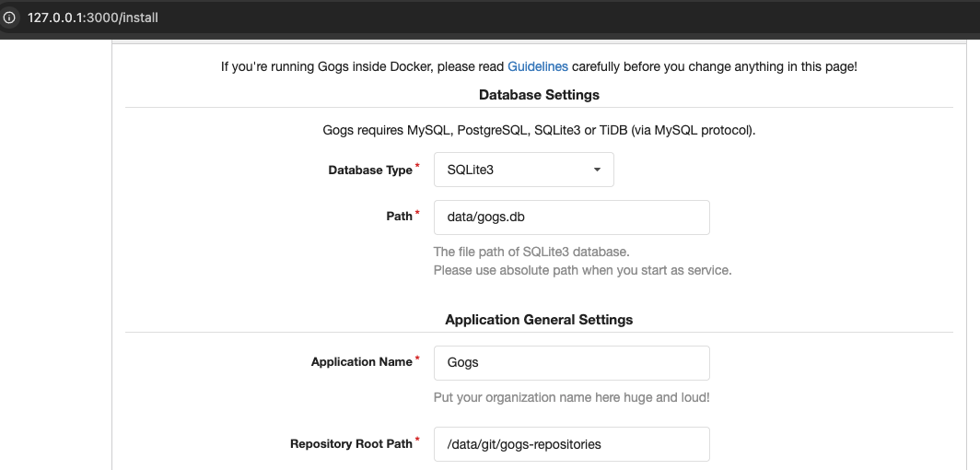Click the Path input field with data/gogs.db

572,217
